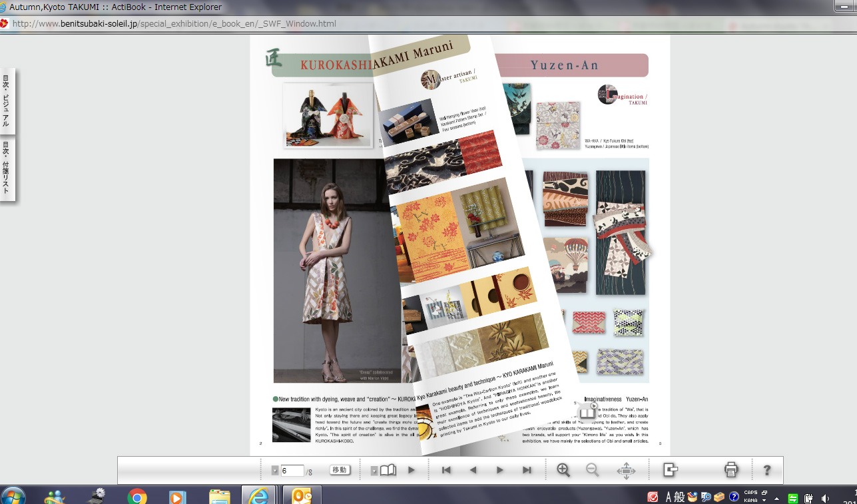
Task: Open the page number dropdown arrow
Action: click(275, 471)
